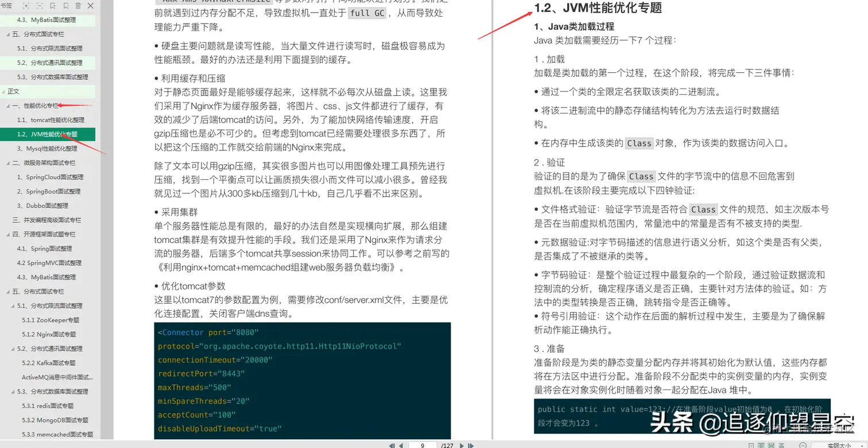This screenshot has height=448, width=868.
Task: Switch to continuous scrolling view icon
Action: click(x=771, y=445)
